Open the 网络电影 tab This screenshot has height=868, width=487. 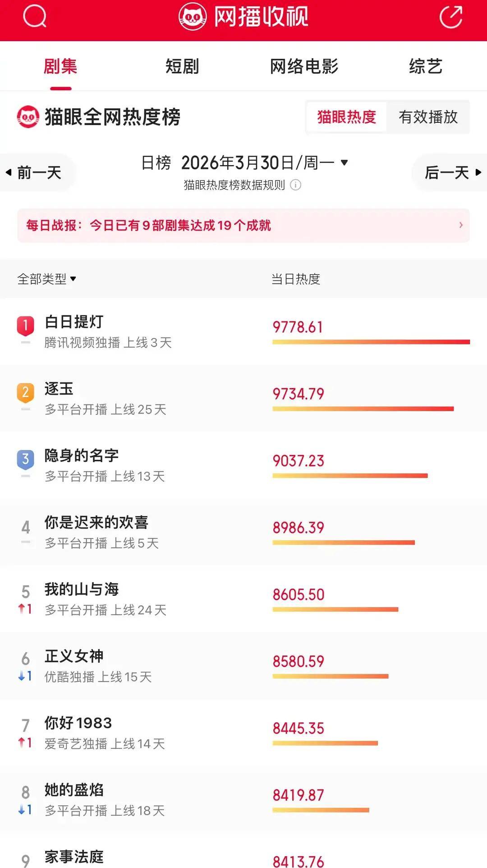click(304, 66)
